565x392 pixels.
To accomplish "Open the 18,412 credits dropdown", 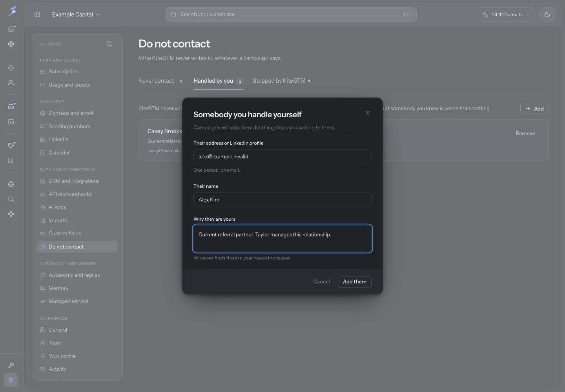I will 506,15.
